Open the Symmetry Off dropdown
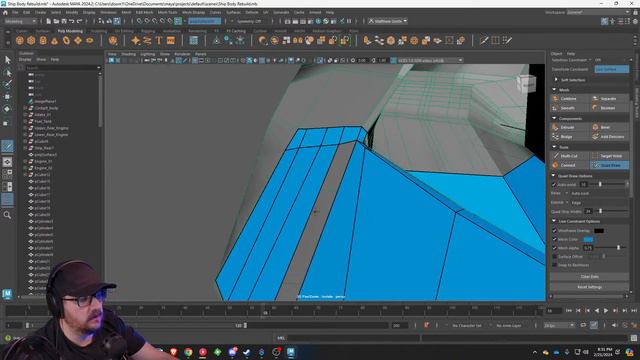The width and height of the screenshot is (640, 360). point(249,21)
